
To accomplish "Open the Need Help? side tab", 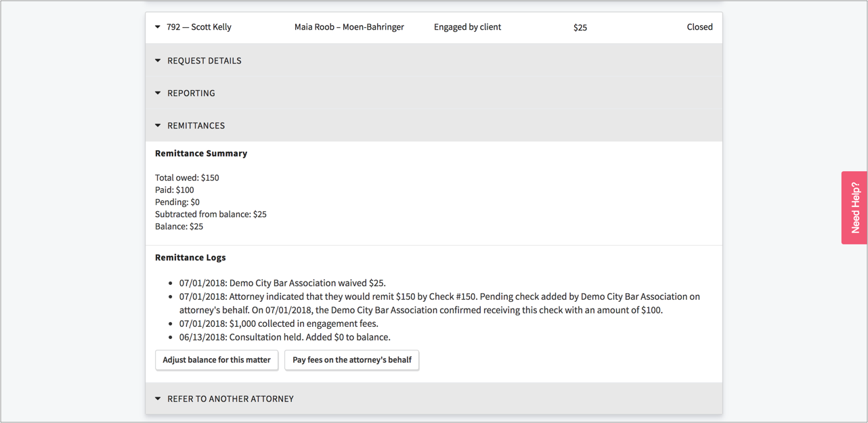I will coord(854,207).
